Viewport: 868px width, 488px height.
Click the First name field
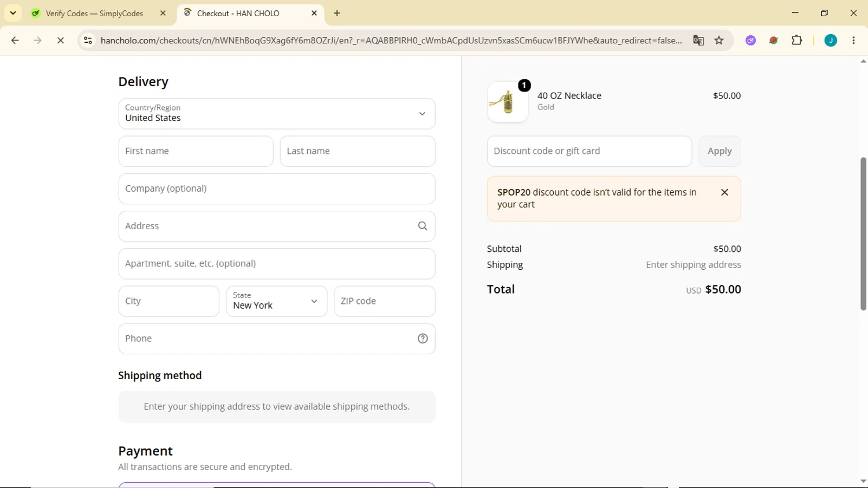(x=196, y=151)
